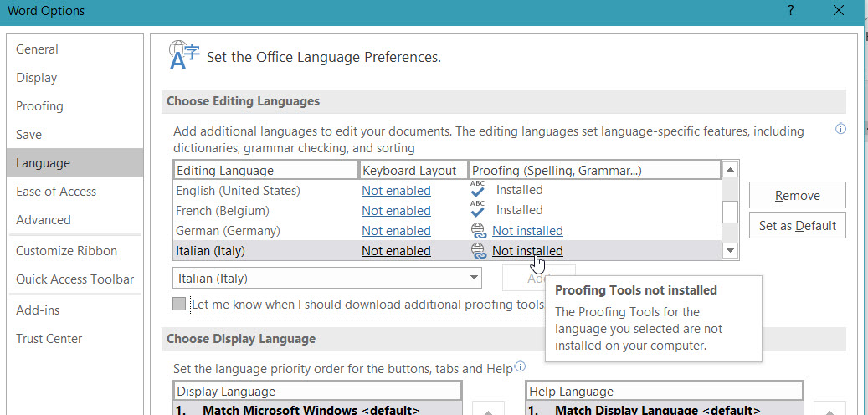The image size is (868, 415).
Task: Click the Office Language Preferences globe icon
Action: (184, 55)
